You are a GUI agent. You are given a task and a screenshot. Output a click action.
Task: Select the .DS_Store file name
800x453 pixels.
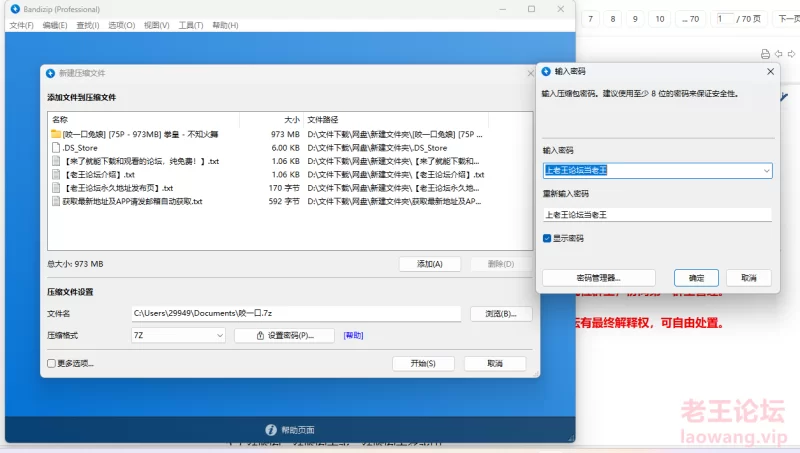(x=80, y=148)
